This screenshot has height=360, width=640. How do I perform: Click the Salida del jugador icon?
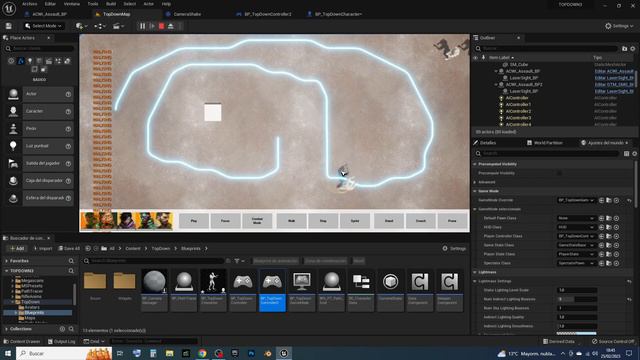(x=13, y=163)
